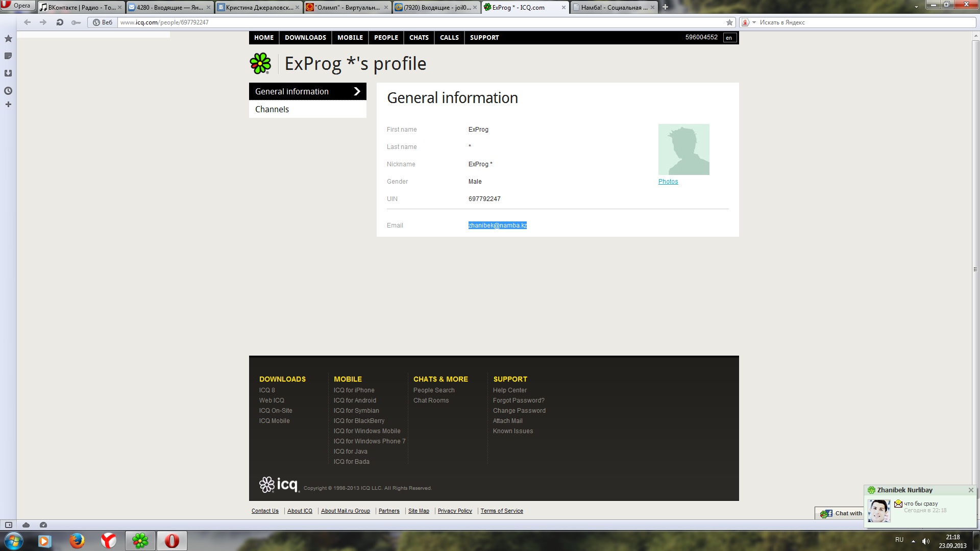Viewport: 980px width, 551px height.
Task: Click the Веб site badge button
Action: [103, 22]
